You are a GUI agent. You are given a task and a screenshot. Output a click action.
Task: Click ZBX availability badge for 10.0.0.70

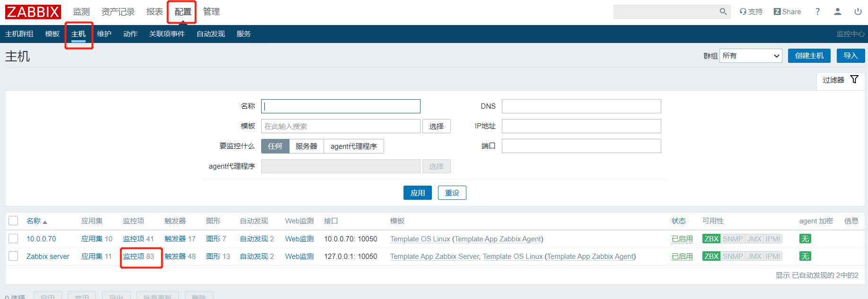[711, 239]
